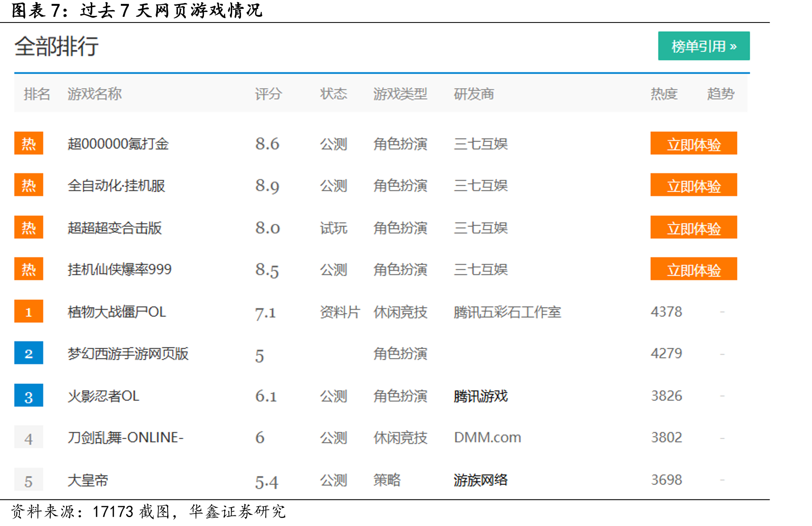Click the 热度 column header
This screenshot has height=526, width=812.
[664, 93]
